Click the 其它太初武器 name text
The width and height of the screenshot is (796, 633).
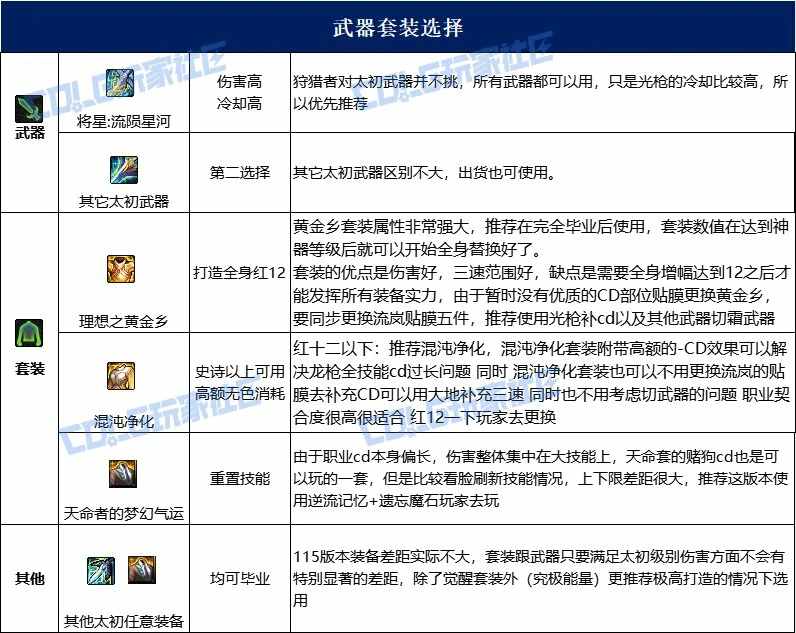(x=124, y=202)
